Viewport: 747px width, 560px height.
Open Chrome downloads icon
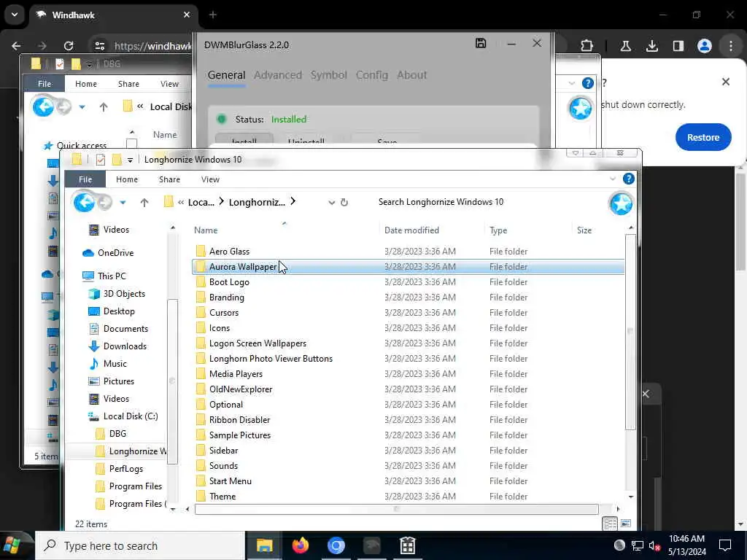coord(651,46)
